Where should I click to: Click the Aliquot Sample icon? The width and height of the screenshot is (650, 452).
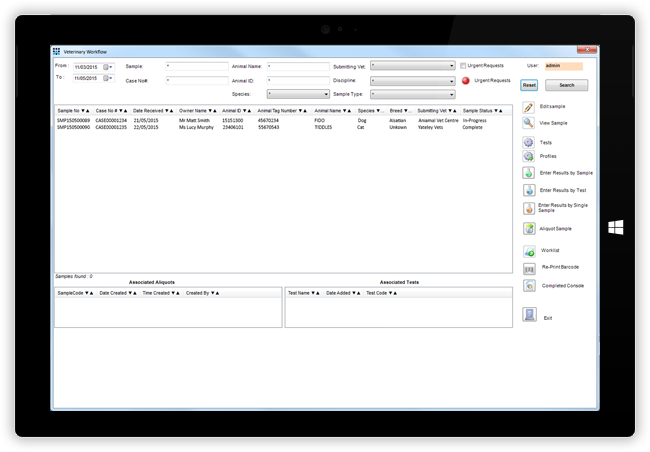coord(529,228)
